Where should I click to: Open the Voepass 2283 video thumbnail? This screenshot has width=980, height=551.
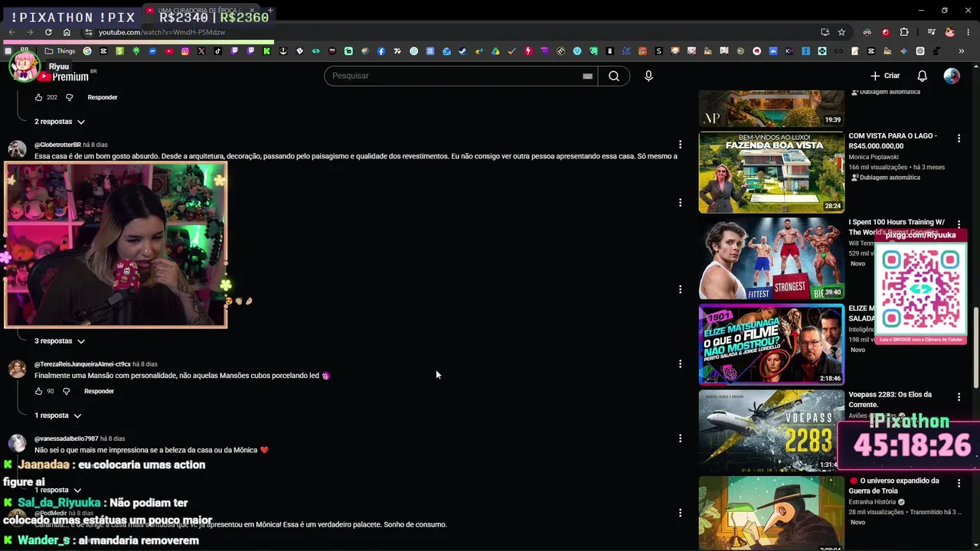[772, 431]
